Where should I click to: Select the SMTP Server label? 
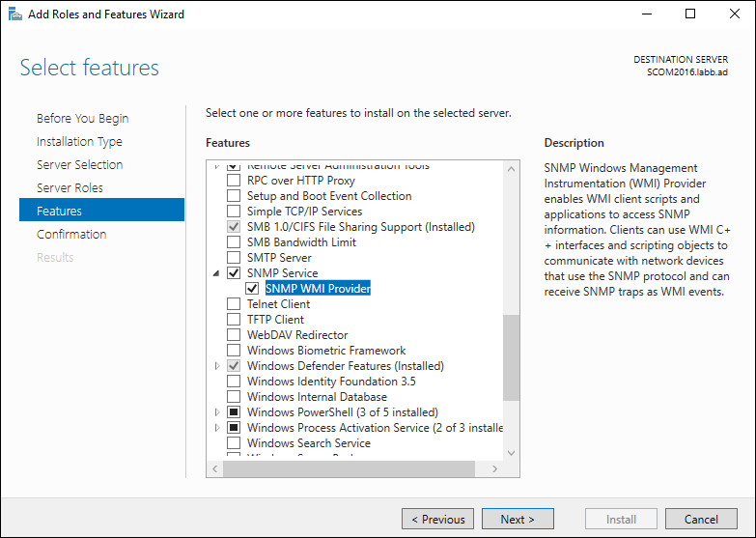(x=279, y=258)
